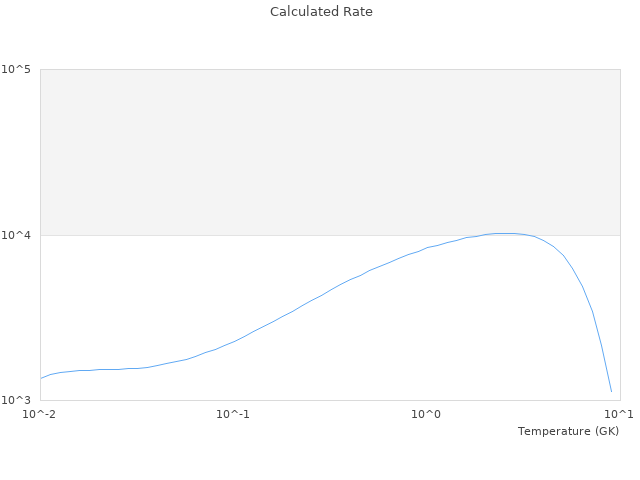Click the gray shaded band above 10^4
The height and width of the screenshot is (480, 640).
(330, 150)
